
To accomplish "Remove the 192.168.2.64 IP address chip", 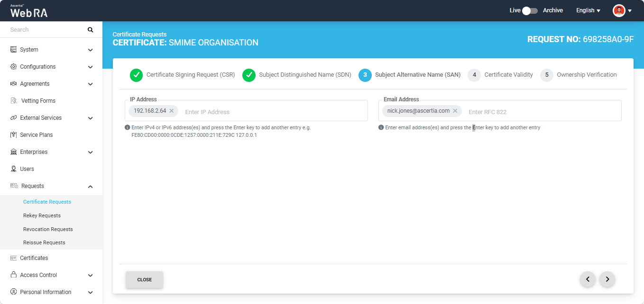I will click(x=172, y=111).
